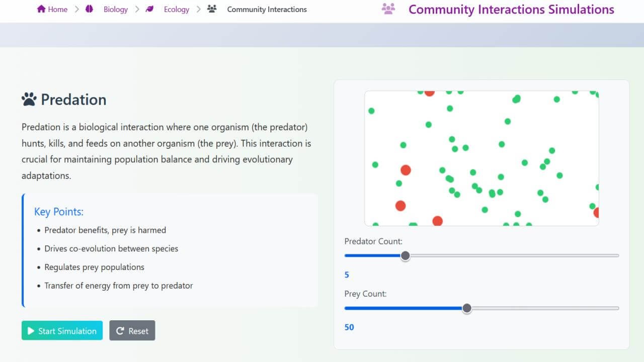Image resolution: width=644 pixels, height=362 pixels.
Task: Select 'Transfer of energy from prey to predator' bullet
Action: point(119,286)
